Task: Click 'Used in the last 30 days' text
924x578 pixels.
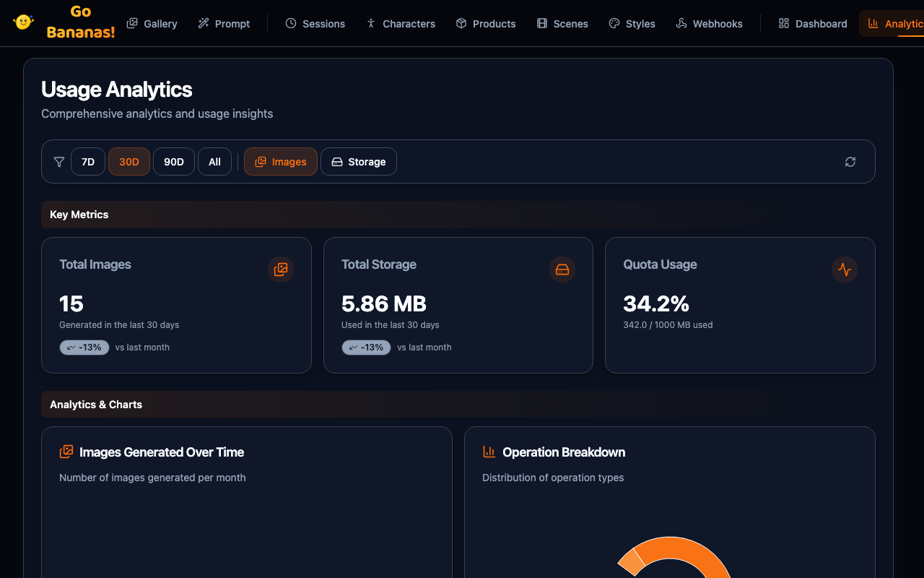Action: 391,325
